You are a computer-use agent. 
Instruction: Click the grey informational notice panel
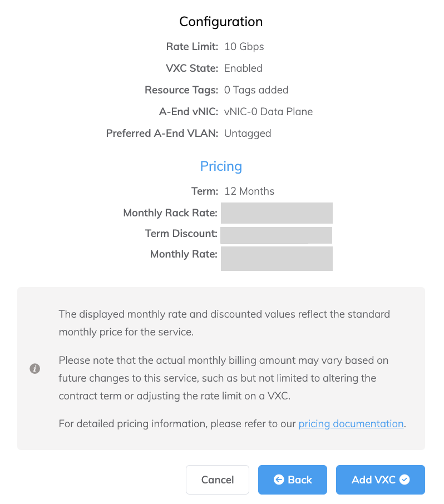click(x=221, y=368)
